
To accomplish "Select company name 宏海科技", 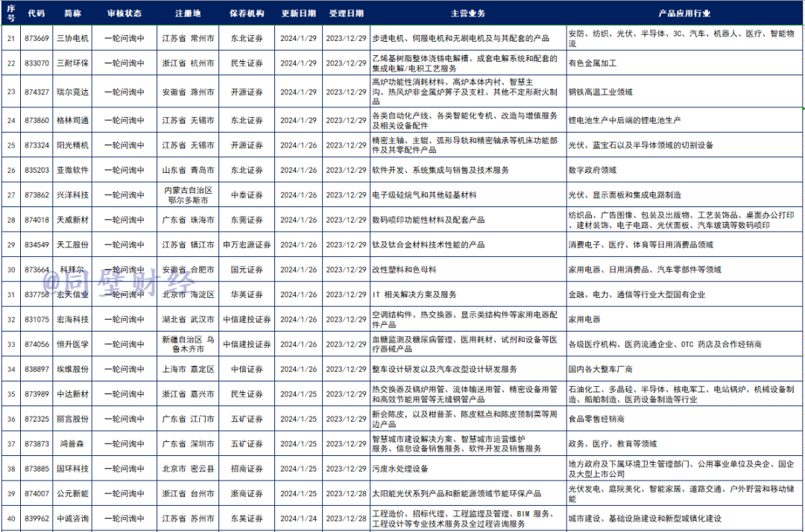I will (72, 319).
